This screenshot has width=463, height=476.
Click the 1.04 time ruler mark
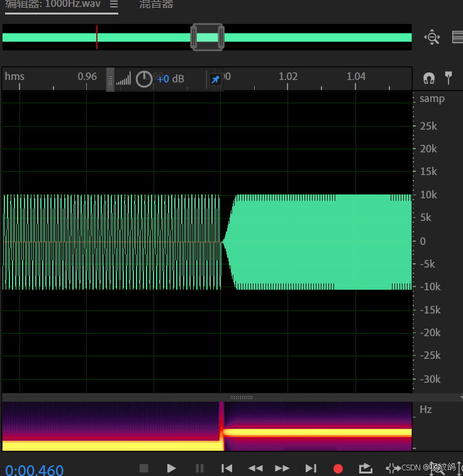(355, 77)
